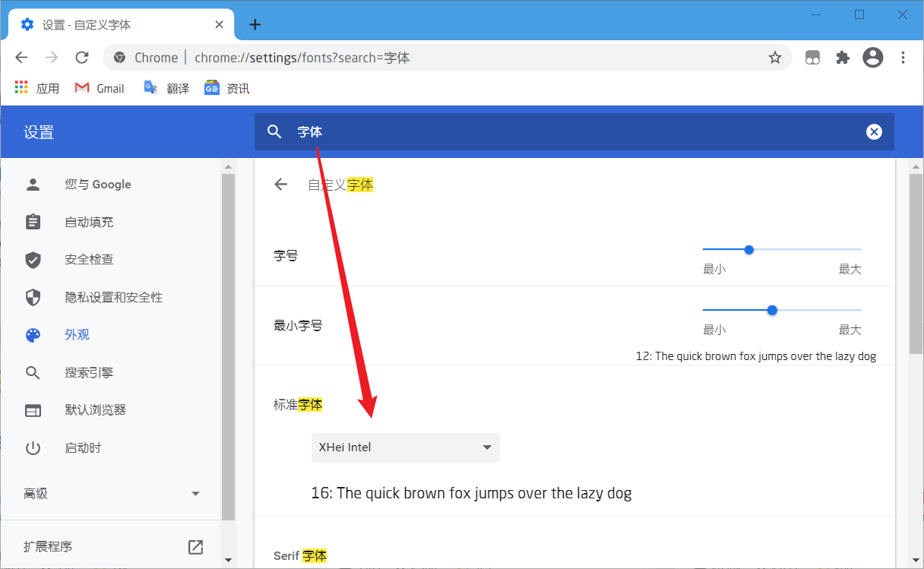Open the 翻译 bookmark
The image size is (924, 569).
(167, 88)
